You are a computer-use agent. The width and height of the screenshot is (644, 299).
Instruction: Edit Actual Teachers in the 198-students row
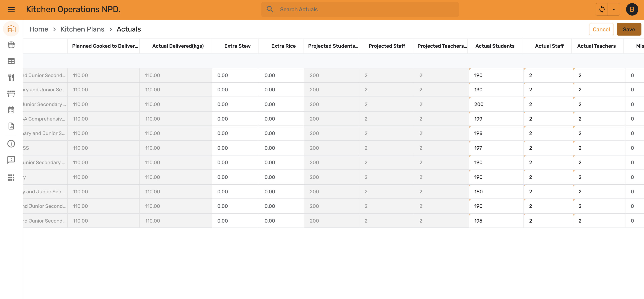tap(599, 133)
